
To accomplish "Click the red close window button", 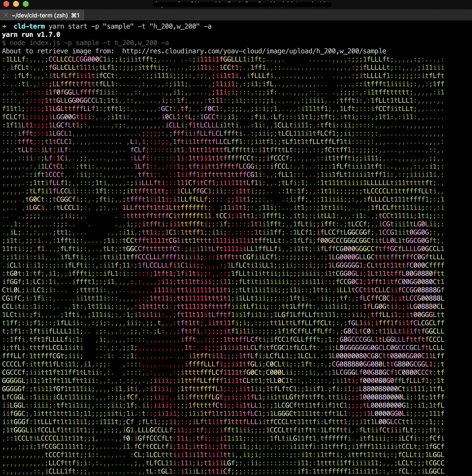I will [6, 4].
